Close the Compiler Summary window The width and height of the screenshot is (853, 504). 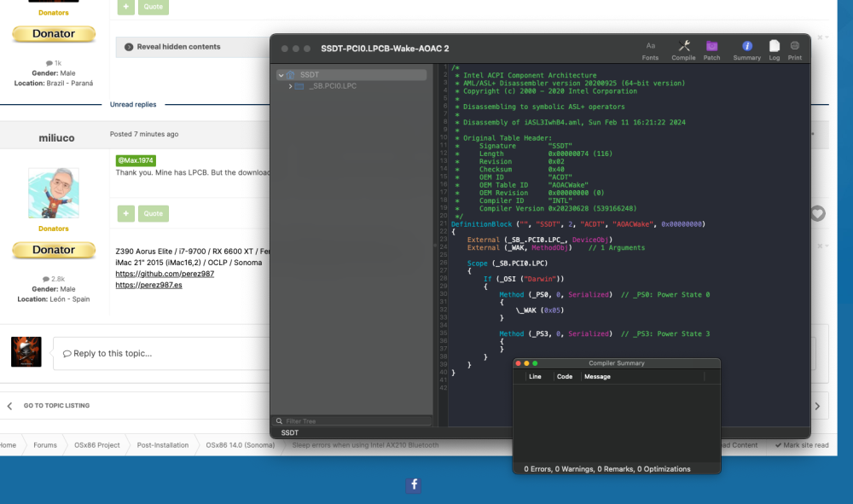pyautogui.click(x=519, y=363)
